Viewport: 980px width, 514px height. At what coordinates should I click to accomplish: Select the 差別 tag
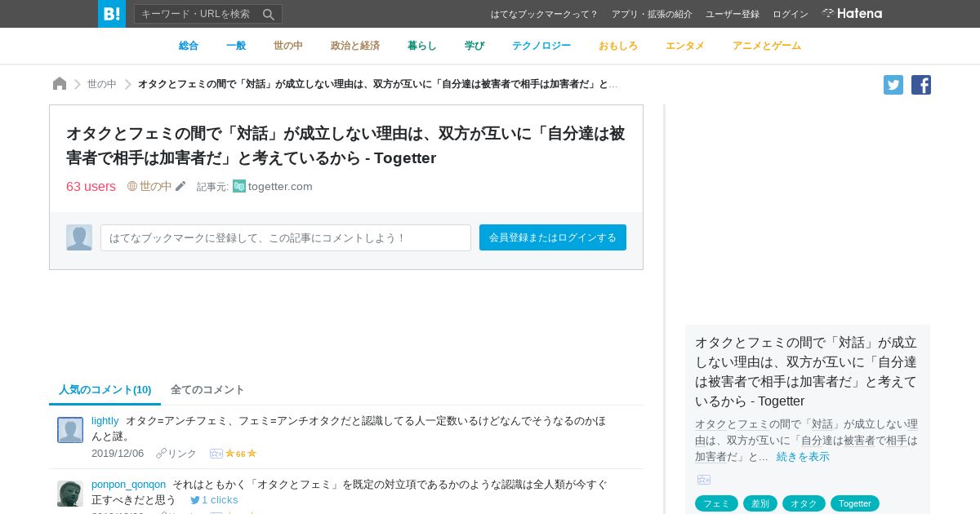[x=760, y=503]
